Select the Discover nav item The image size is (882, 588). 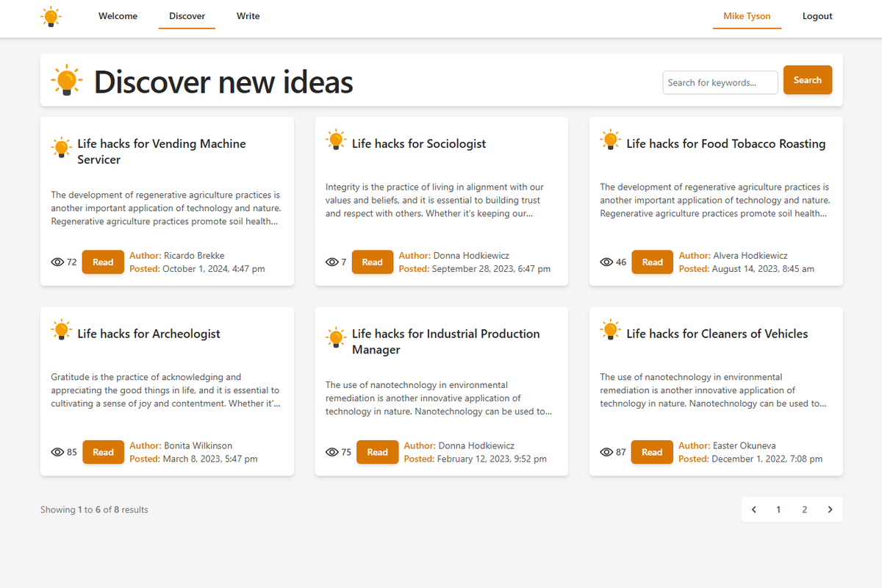point(187,16)
